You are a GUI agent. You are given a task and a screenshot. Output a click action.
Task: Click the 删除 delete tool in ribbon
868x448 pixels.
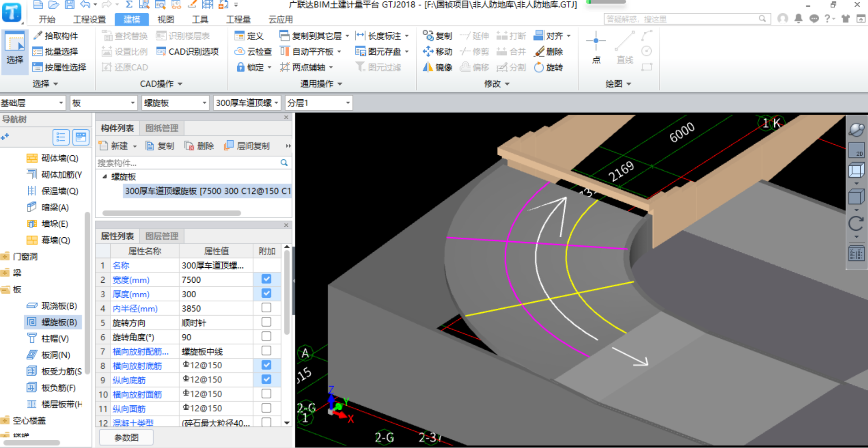[x=549, y=51]
